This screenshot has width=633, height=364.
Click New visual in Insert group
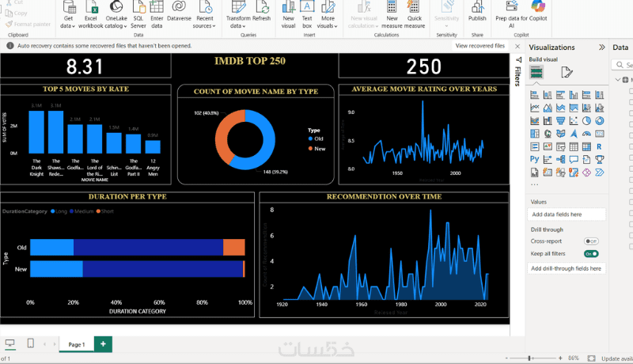point(288,16)
